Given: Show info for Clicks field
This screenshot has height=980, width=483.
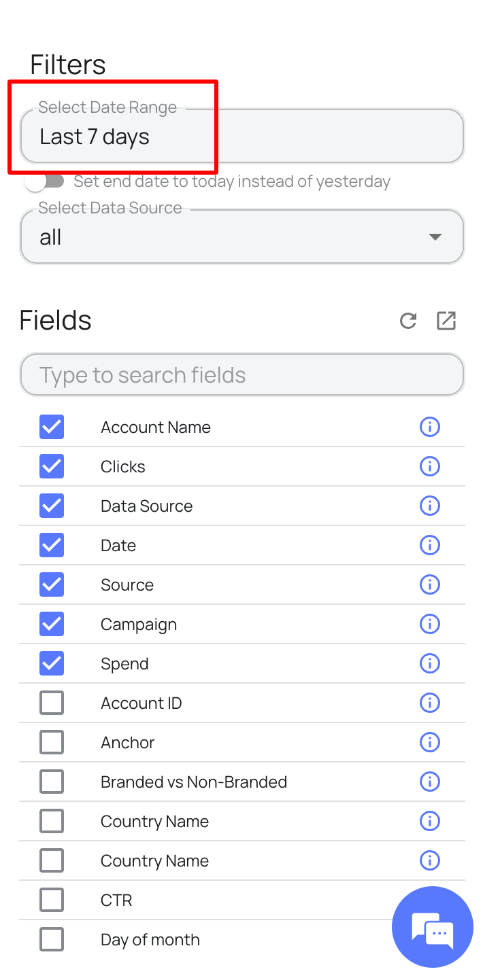Looking at the screenshot, I should tap(430, 466).
